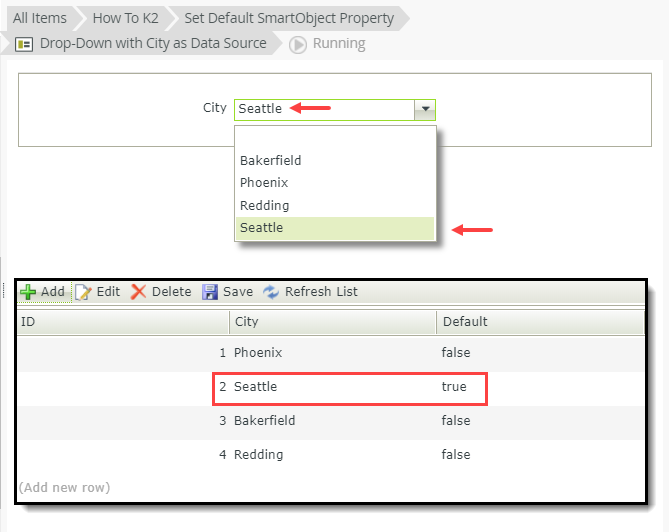The image size is (669, 532).
Task: Choose Redding from the drop-down list
Action: click(335, 205)
